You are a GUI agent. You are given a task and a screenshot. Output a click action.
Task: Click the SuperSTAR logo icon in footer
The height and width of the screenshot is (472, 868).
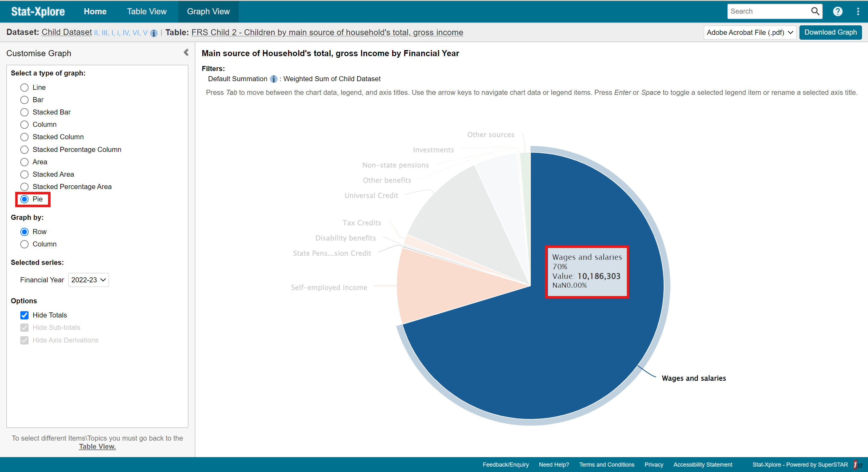(x=857, y=465)
